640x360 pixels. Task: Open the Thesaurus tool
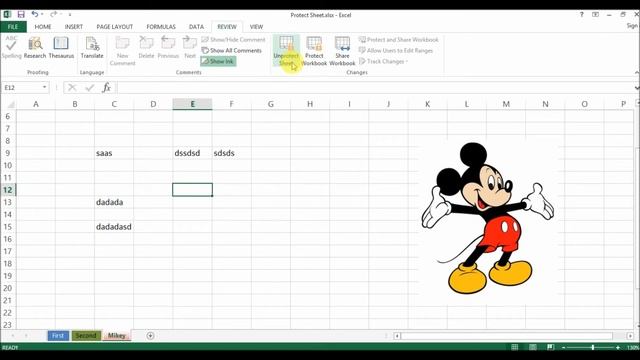pos(61,47)
